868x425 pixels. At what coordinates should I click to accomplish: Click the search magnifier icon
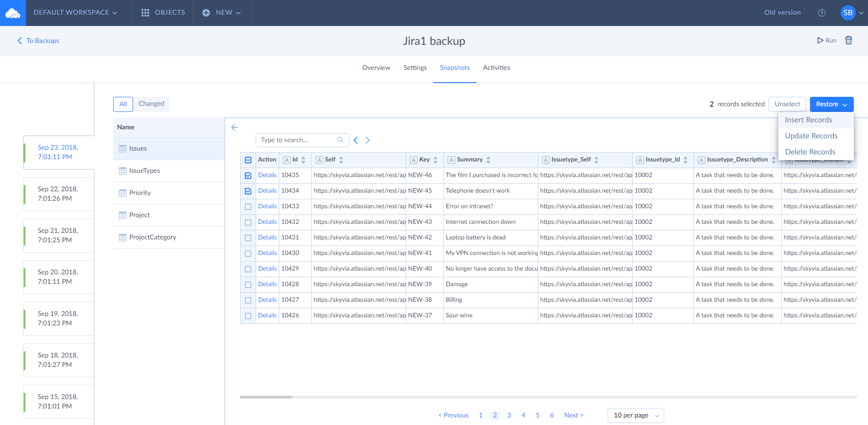pos(340,140)
